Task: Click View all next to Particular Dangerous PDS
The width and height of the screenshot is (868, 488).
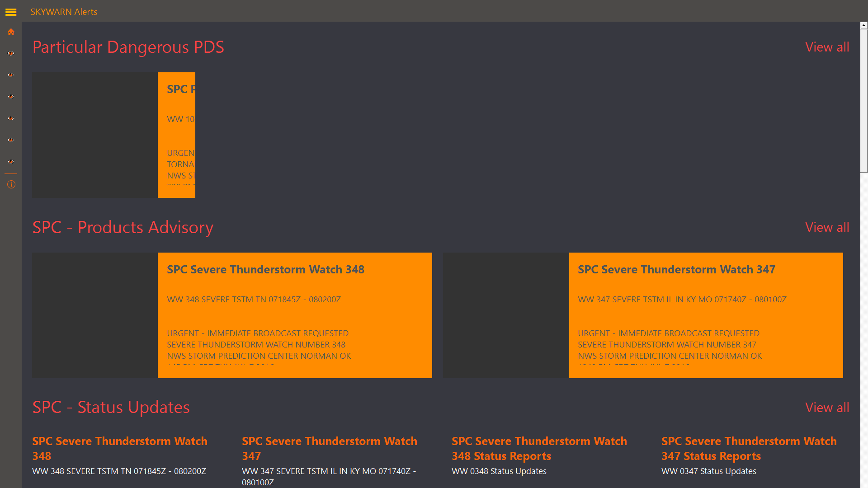Action: [x=827, y=47]
